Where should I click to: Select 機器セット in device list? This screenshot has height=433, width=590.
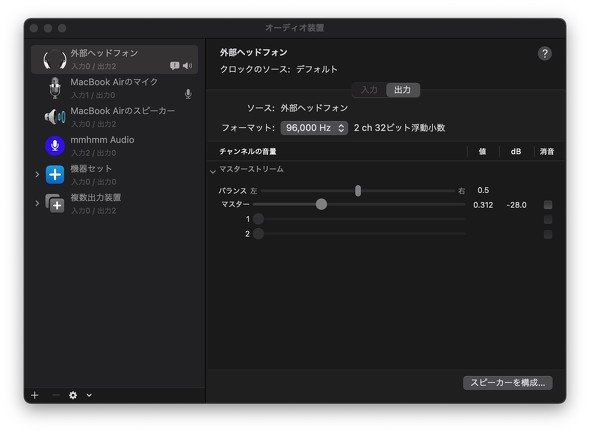coord(115,175)
